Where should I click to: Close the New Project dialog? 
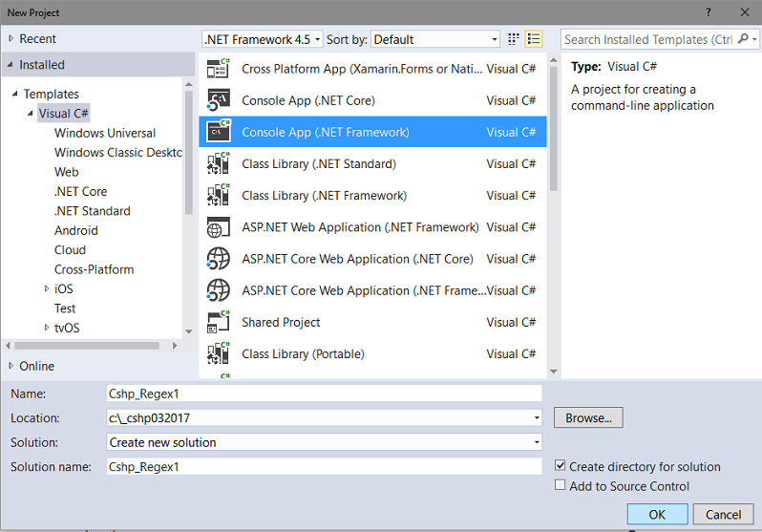(745, 12)
